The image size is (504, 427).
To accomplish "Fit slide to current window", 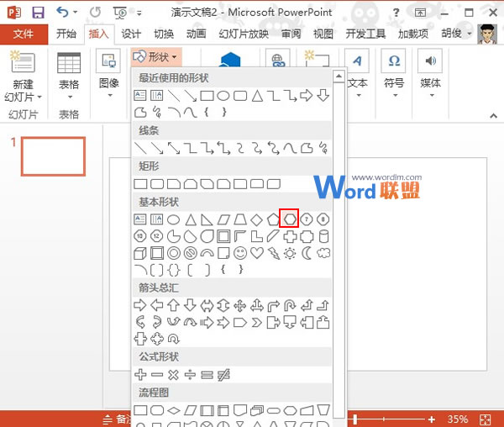I will click(x=485, y=419).
